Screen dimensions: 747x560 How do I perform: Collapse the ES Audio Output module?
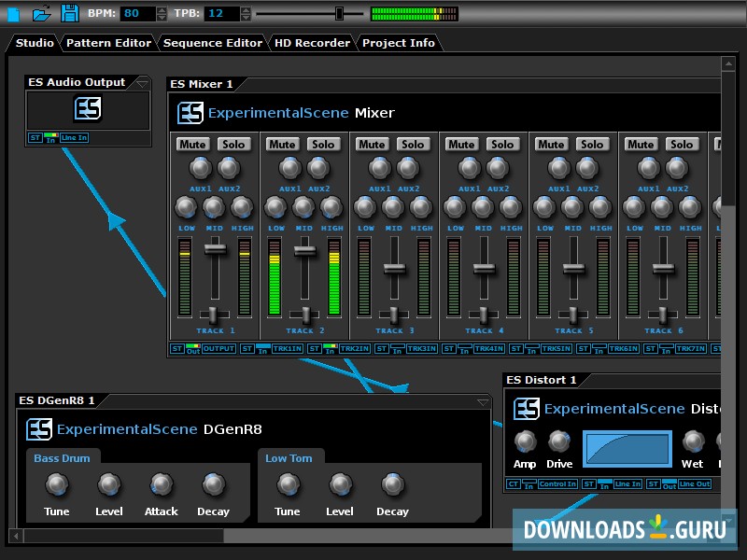pos(142,82)
